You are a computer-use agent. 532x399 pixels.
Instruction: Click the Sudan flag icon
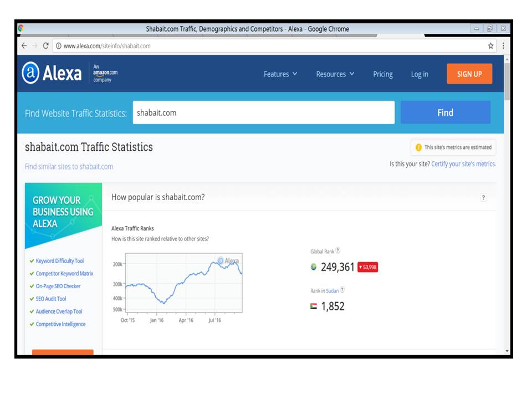click(x=314, y=306)
